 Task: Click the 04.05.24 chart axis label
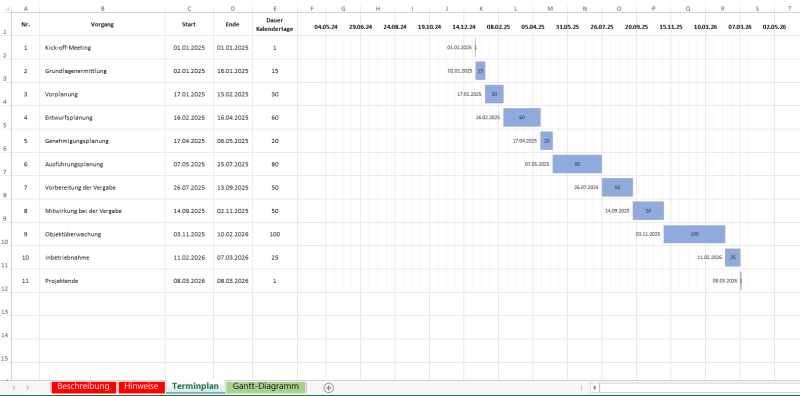(x=326, y=27)
